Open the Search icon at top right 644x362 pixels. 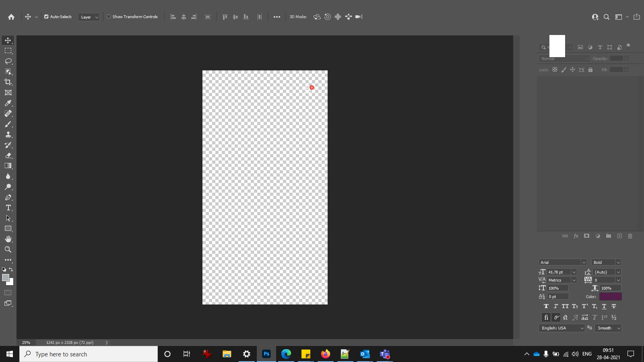[x=607, y=17]
